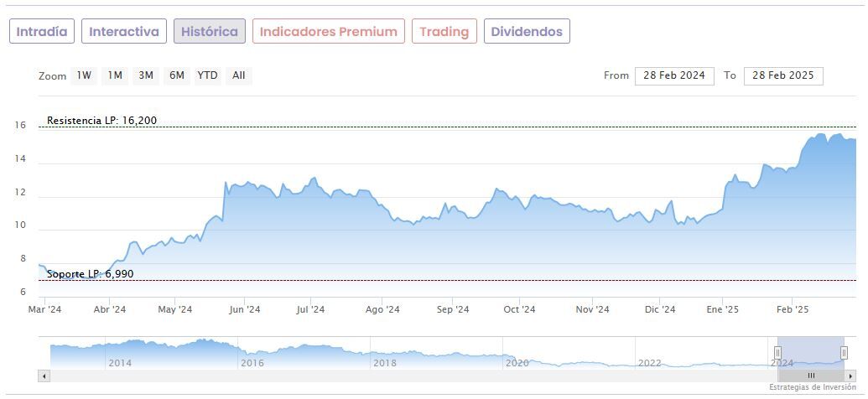Show the Dividendos tab

click(527, 32)
